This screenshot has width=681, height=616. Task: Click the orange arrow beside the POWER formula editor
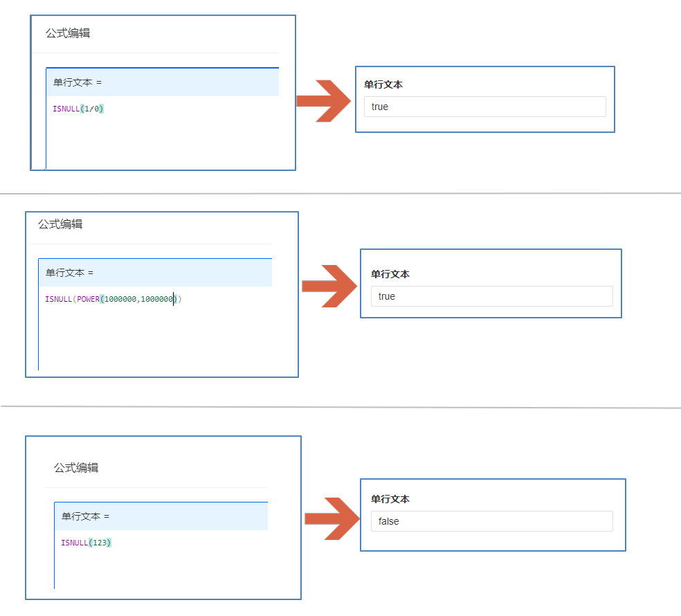329,286
